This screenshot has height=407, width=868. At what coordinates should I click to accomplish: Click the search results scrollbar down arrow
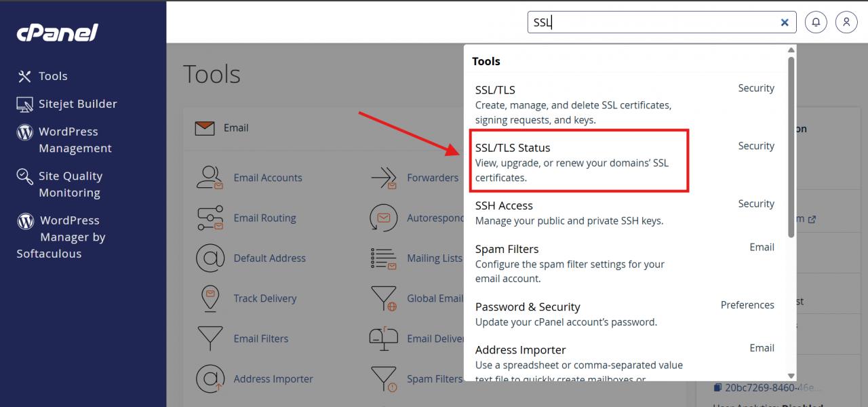click(x=791, y=375)
